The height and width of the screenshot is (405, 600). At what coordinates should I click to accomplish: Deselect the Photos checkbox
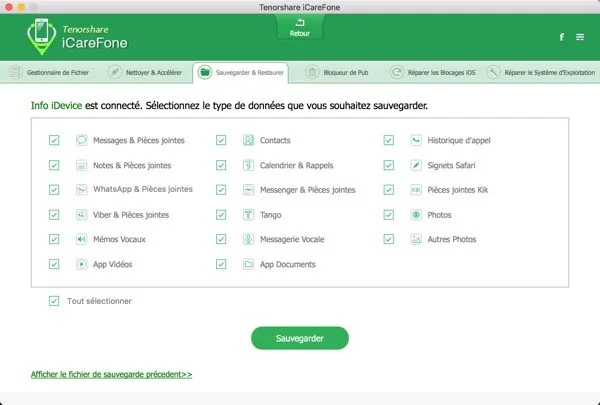click(x=388, y=215)
